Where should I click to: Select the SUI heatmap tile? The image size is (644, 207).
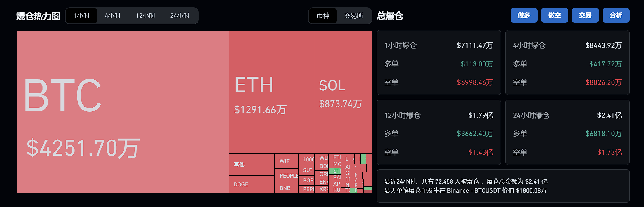tap(306, 170)
